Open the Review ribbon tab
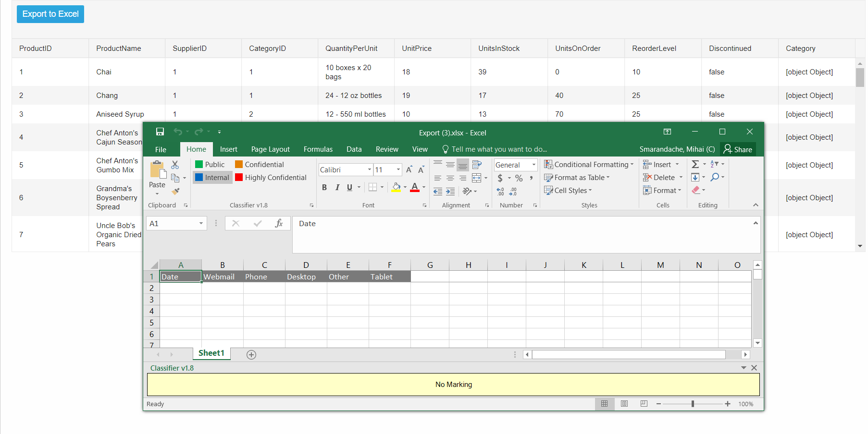Screen dimensions: 868x434 click(387, 149)
